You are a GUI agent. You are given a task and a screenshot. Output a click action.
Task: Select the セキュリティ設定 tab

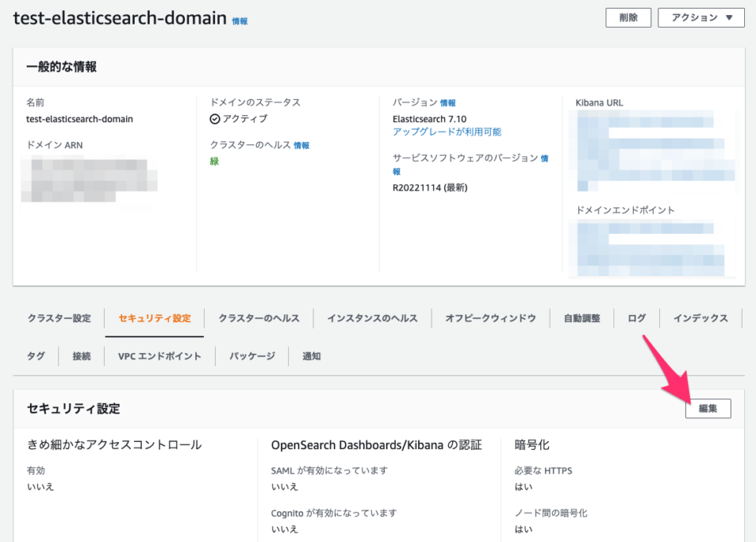pyautogui.click(x=155, y=318)
